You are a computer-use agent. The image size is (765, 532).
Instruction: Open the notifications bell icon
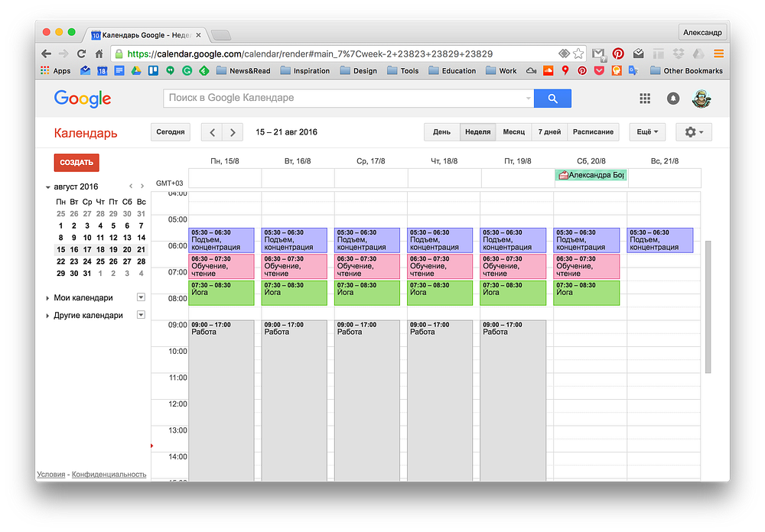672,99
